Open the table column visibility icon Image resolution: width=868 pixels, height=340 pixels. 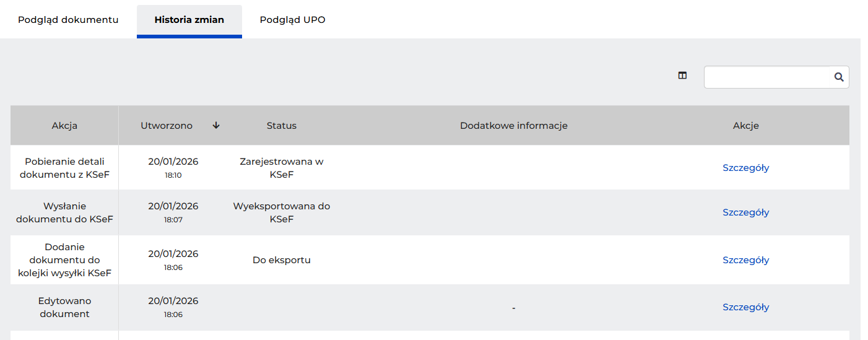point(682,76)
